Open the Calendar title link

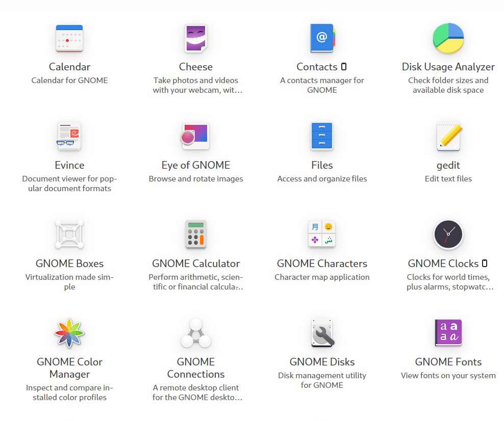click(69, 67)
